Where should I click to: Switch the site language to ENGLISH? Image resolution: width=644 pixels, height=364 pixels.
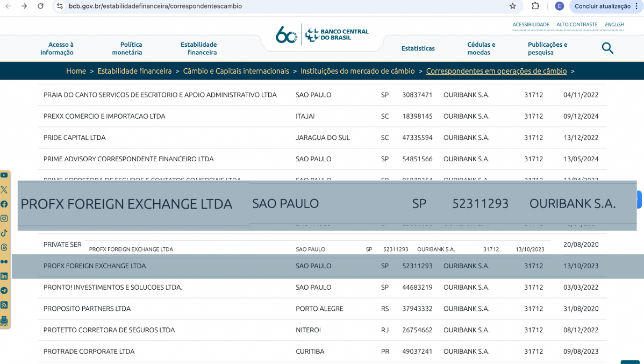coord(614,25)
